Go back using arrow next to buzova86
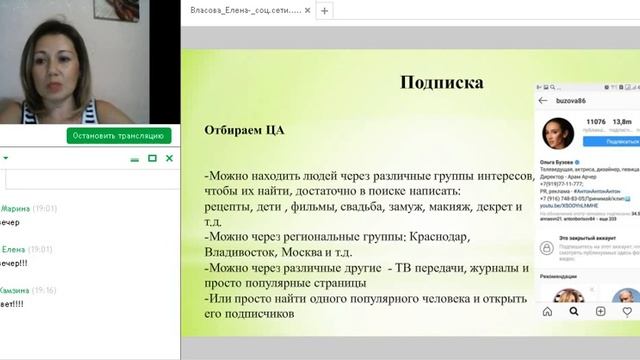Viewport: 640px width, 360px height. point(542,101)
